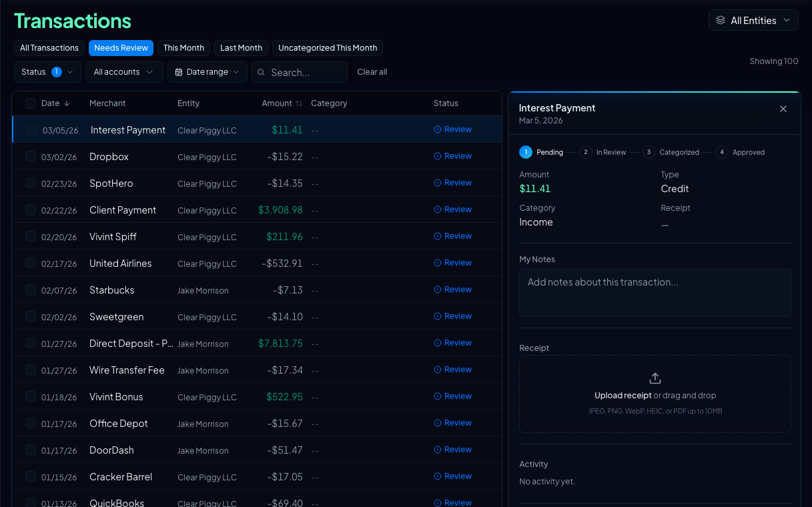The width and height of the screenshot is (812, 507).
Task: Select the Needs Review tab
Action: pos(121,48)
